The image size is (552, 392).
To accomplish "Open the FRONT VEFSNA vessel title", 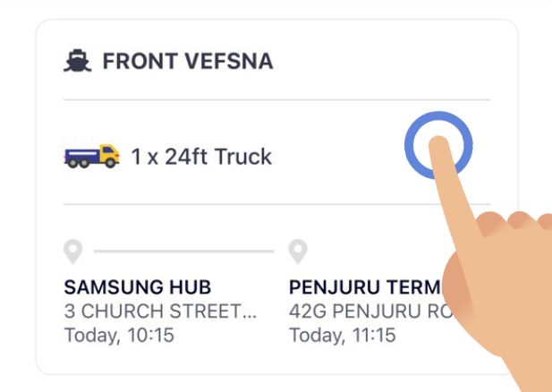I will click(188, 61).
